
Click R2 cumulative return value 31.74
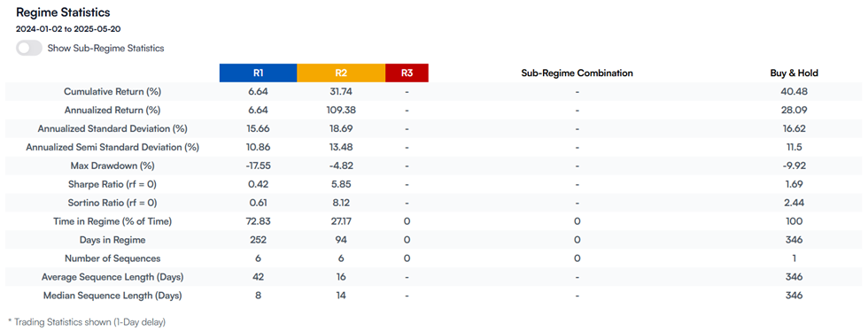click(x=341, y=91)
